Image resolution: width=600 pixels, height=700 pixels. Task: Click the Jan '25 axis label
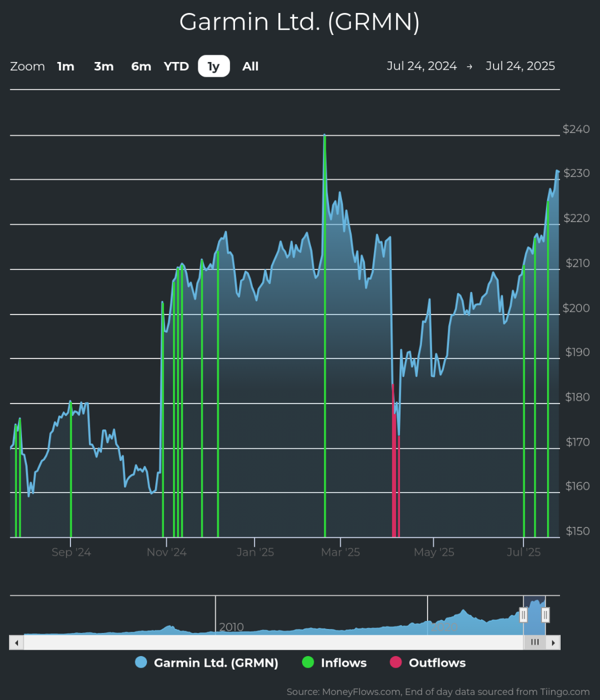pos(255,552)
